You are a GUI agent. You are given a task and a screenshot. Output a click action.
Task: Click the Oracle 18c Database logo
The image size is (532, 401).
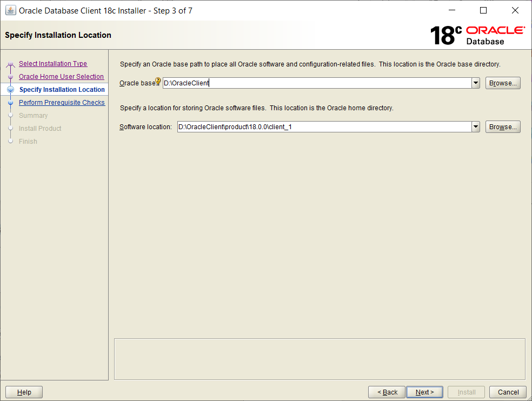click(x=477, y=35)
